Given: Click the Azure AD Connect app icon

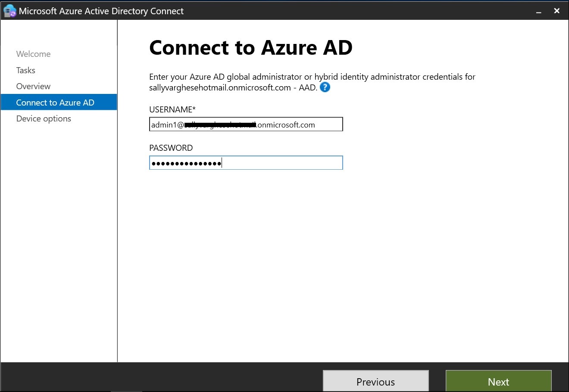Looking at the screenshot, I should pos(9,11).
